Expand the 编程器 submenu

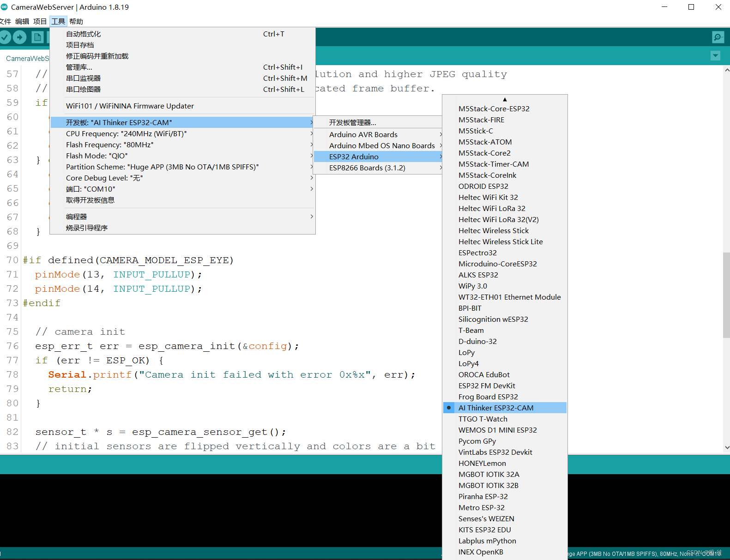[x=182, y=217]
